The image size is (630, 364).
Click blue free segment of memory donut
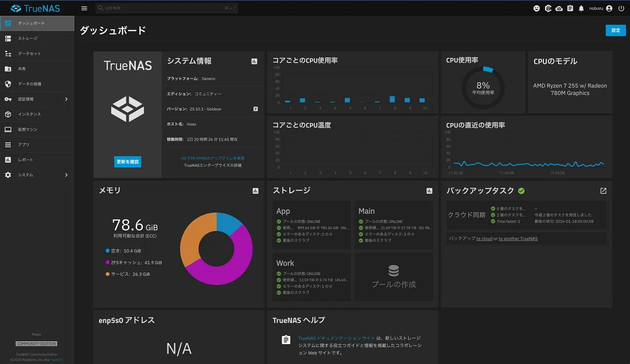point(227,222)
